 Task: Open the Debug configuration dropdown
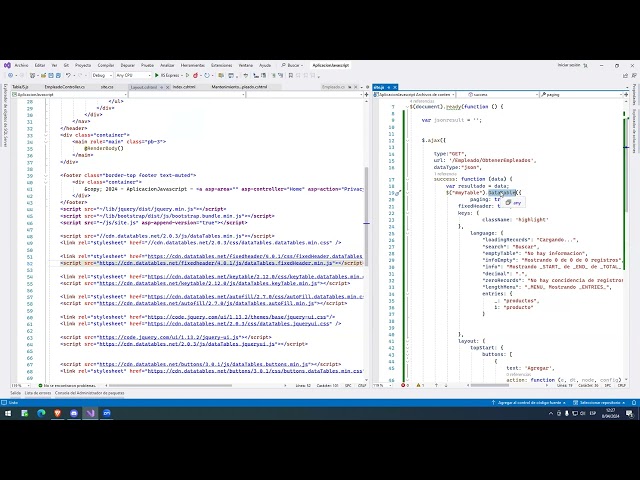point(102,76)
